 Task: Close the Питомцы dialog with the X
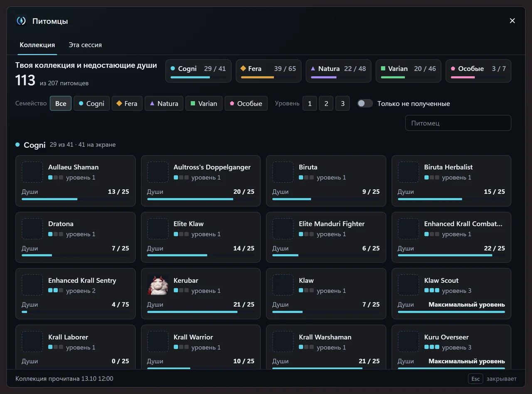(x=512, y=21)
